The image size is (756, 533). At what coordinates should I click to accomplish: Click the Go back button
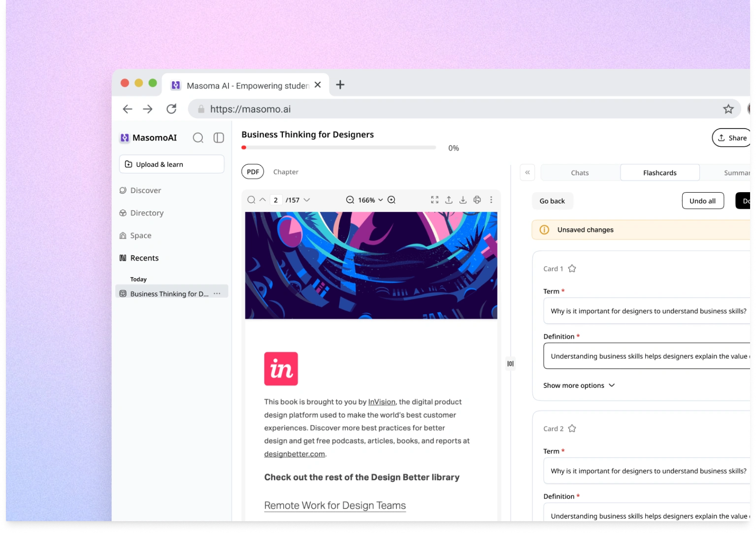(552, 201)
